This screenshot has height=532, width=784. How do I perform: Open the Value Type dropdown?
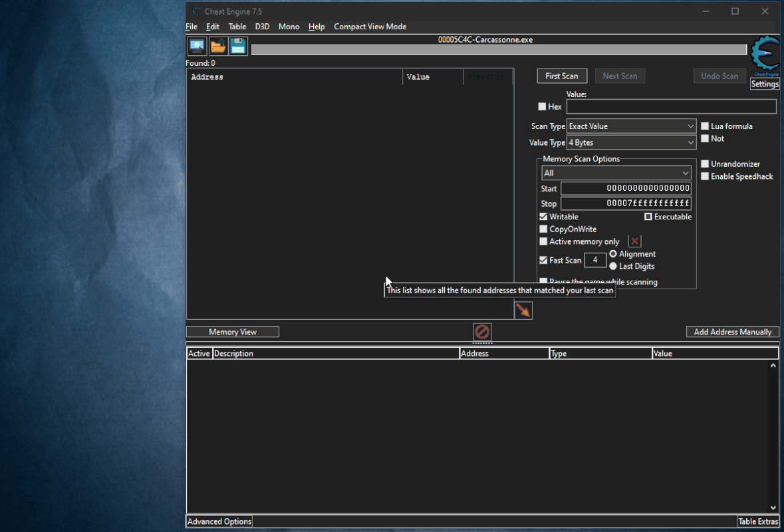[631, 142]
